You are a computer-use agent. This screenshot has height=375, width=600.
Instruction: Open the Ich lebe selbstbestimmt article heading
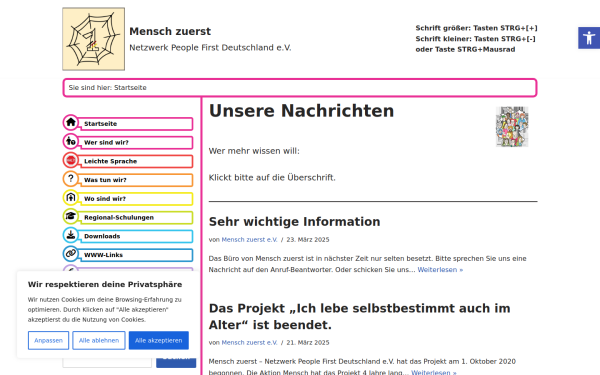click(x=359, y=317)
